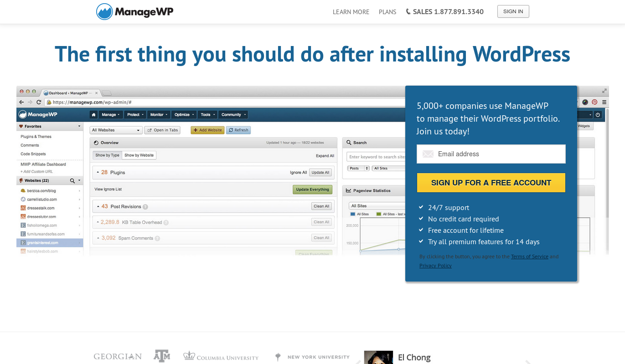Select the Show by Website toggle
The image size is (625, 364).
[139, 155]
